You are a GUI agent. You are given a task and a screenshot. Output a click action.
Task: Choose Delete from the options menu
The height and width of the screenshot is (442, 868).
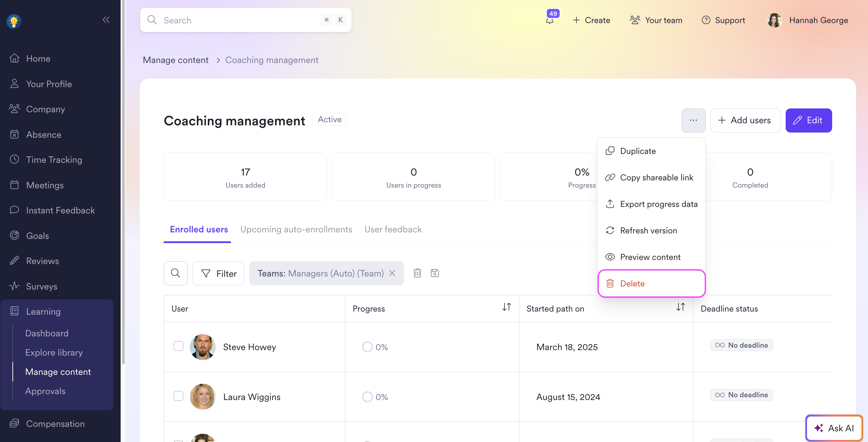pyautogui.click(x=632, y=284)
